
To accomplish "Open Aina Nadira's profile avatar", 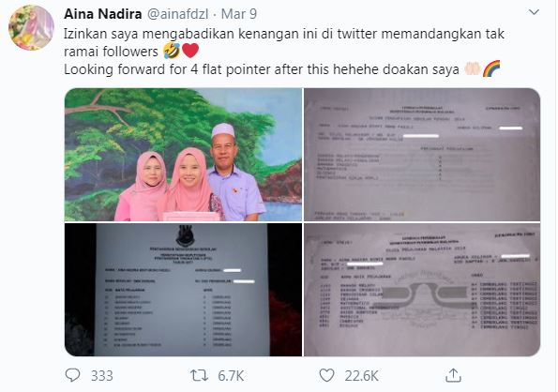I will point(31,28).
